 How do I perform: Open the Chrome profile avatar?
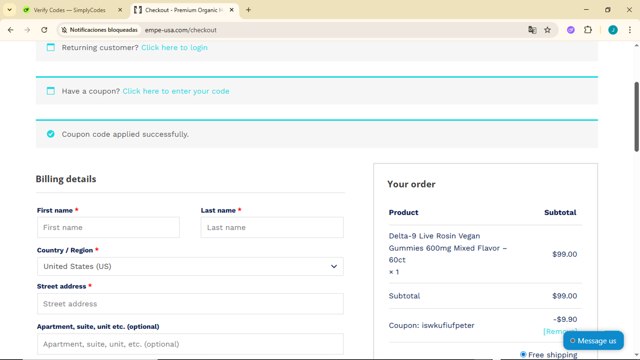[x=613, y=30]
